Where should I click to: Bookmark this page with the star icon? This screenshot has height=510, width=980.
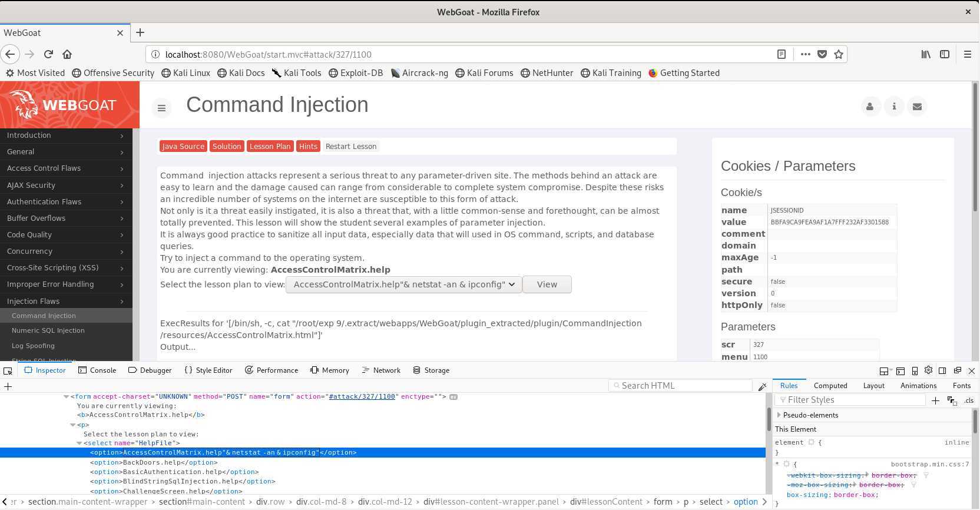coord(839,54)
